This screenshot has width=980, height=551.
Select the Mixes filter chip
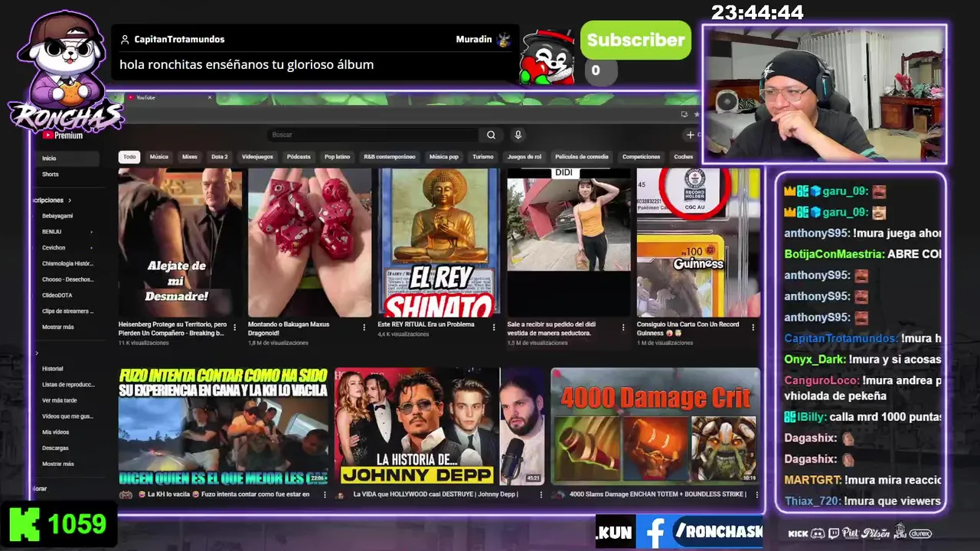coord(190,157)
